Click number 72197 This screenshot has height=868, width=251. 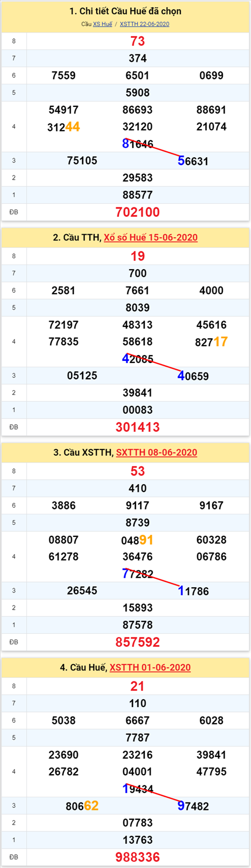click(63, 325)
